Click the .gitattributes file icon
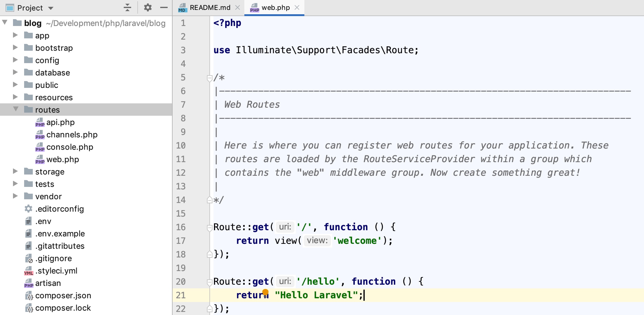 pyautogui.click(x=28, y=246)
